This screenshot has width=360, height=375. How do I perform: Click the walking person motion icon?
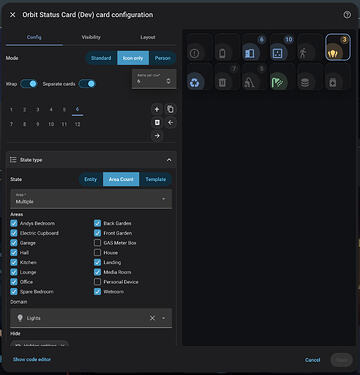click(304, 53)
